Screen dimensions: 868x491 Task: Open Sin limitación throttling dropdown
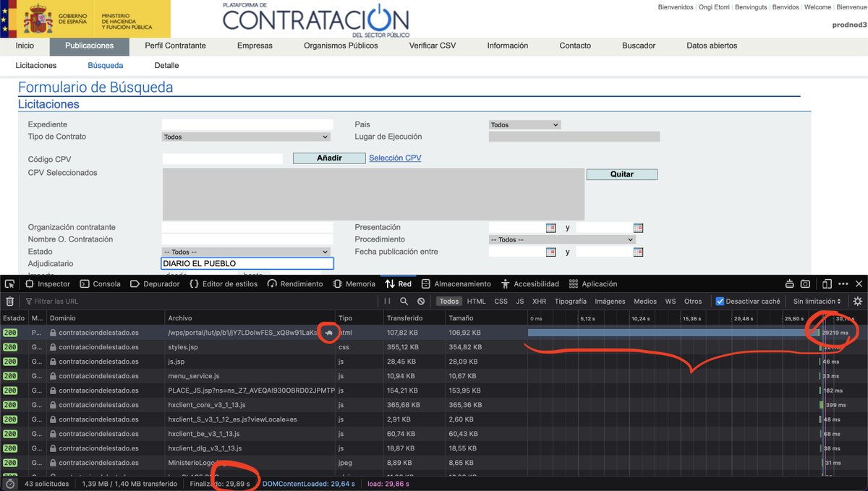click(x=817, y=301)
